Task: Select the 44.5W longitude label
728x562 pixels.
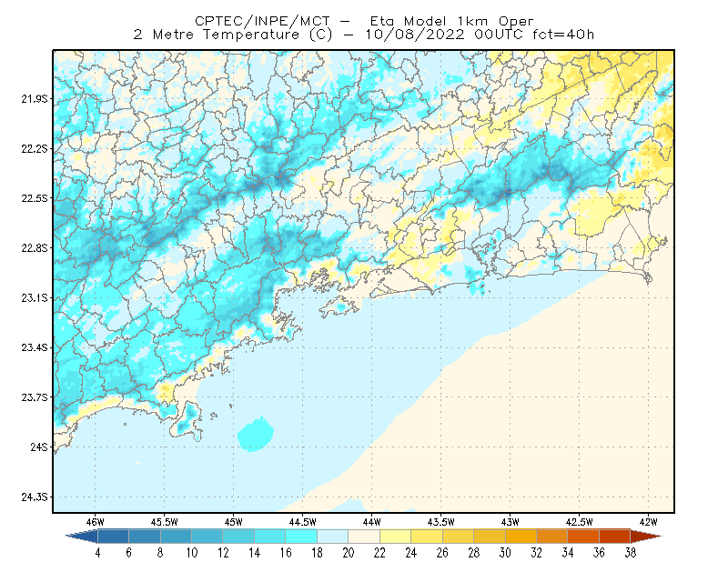Action: point(303,522)
